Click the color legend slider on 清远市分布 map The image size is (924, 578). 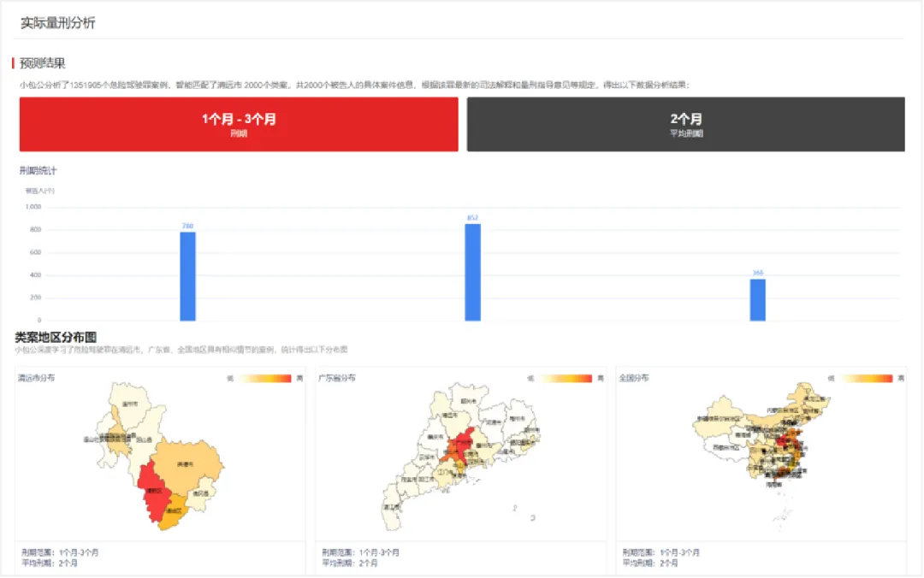[x=265, y=378]
